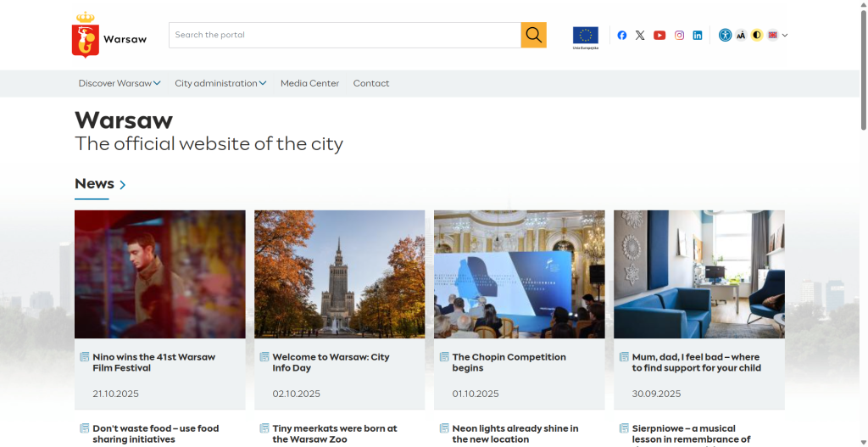Visit the YouTube channel icon
868x447 pixels.
pos(659,35)
